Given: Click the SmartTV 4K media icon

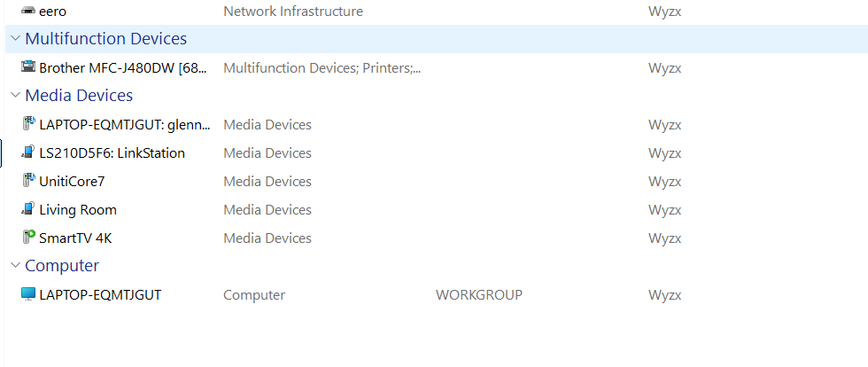Looking at the screenshot, I should (28, 238).
